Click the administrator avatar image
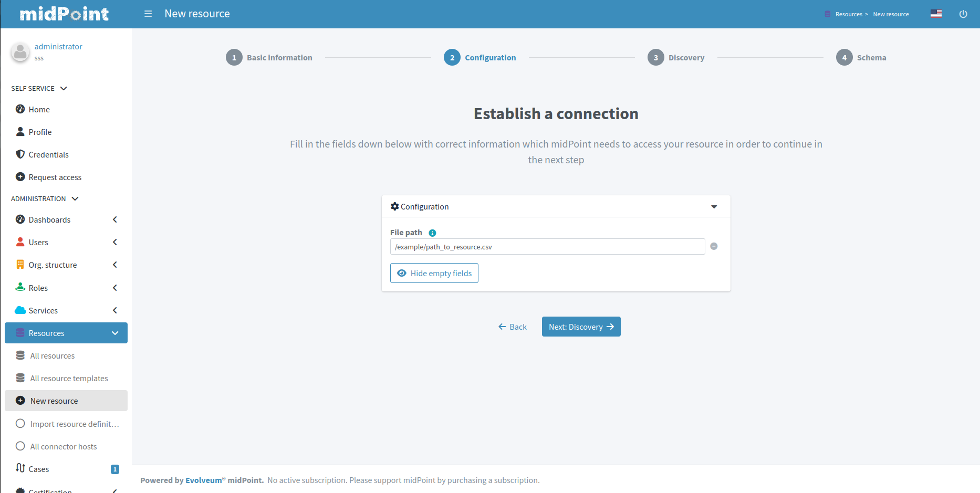Screen dimensions: 980x493 pyautogui.click(x=20, y=52)
